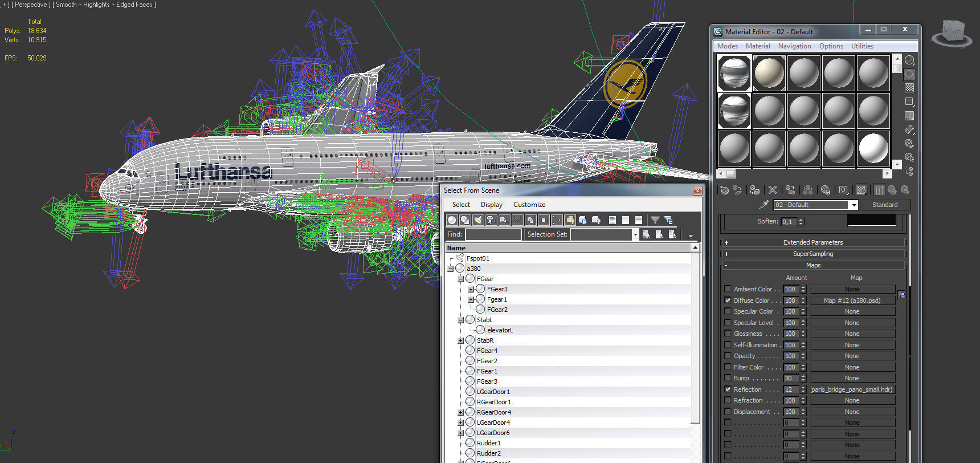Click Get Material icon in Material Editor
Viewport: 980px width, 463px height.
click(724, 190)
